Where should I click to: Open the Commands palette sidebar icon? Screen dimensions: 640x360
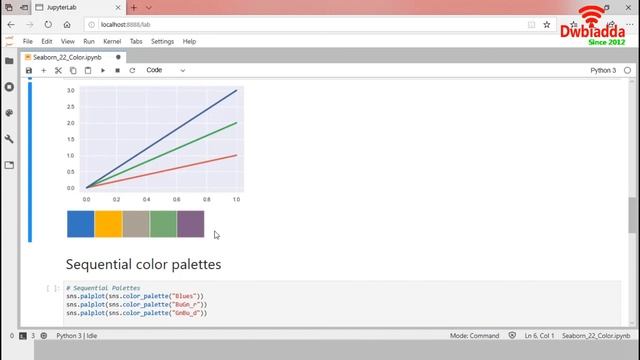coord(9,113)
